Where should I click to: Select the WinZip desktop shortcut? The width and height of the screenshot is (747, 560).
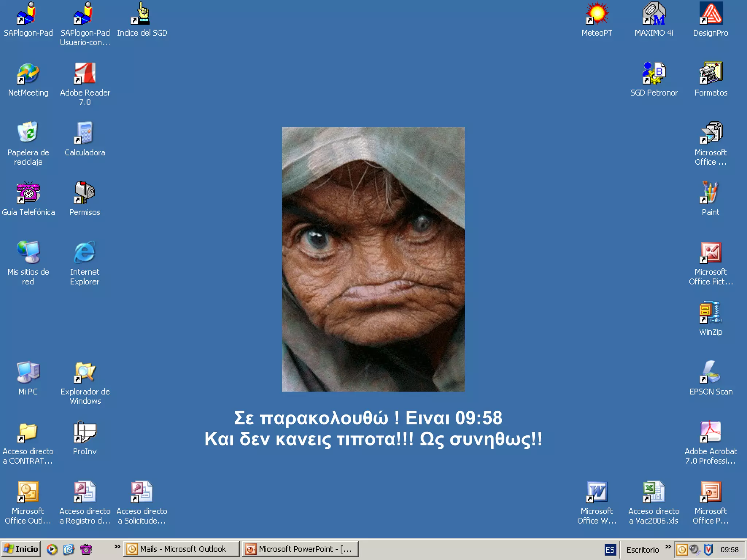point(711,313)
